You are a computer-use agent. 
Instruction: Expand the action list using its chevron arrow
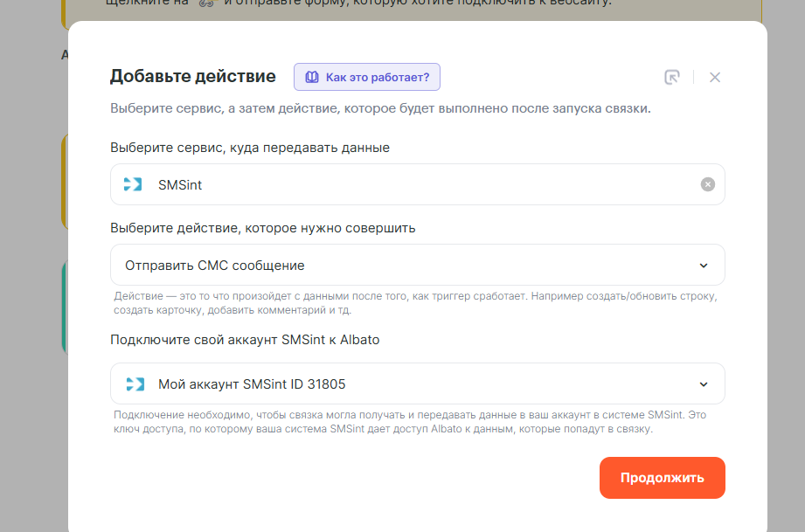coord(704,266)
